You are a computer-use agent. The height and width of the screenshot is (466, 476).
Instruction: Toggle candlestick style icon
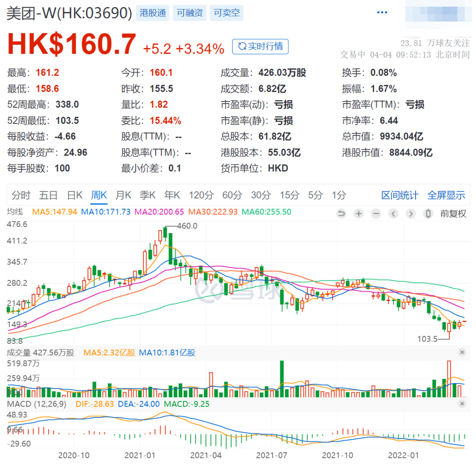click(x=428, y=214)
